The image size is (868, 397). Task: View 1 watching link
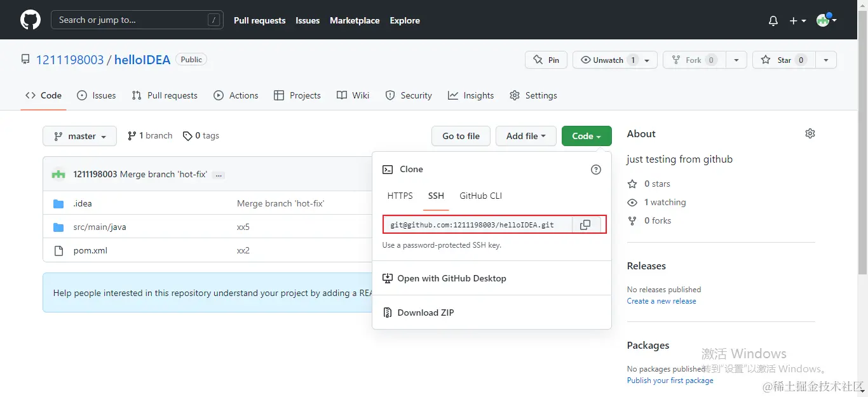(656, 202)
